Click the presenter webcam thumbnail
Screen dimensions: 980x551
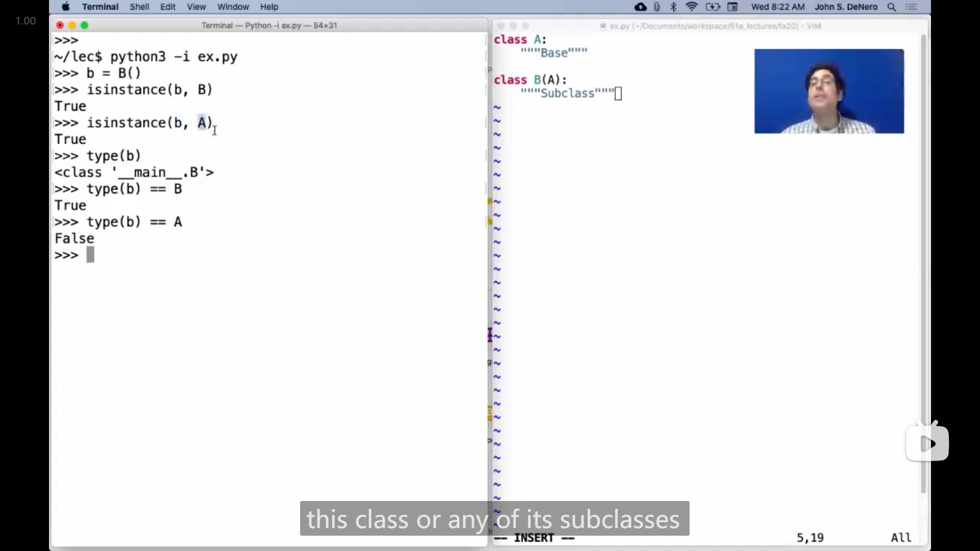point(829,91)
